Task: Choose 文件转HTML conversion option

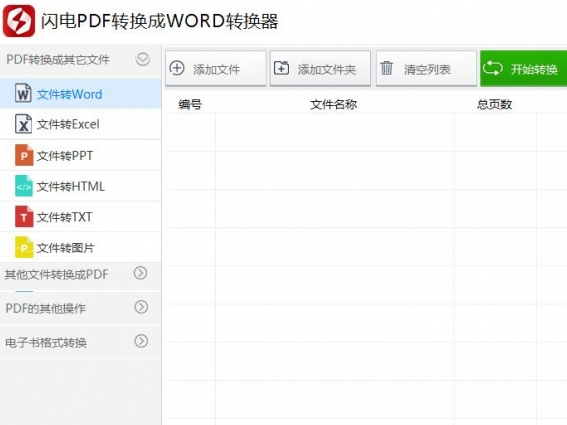Action: 80,186
